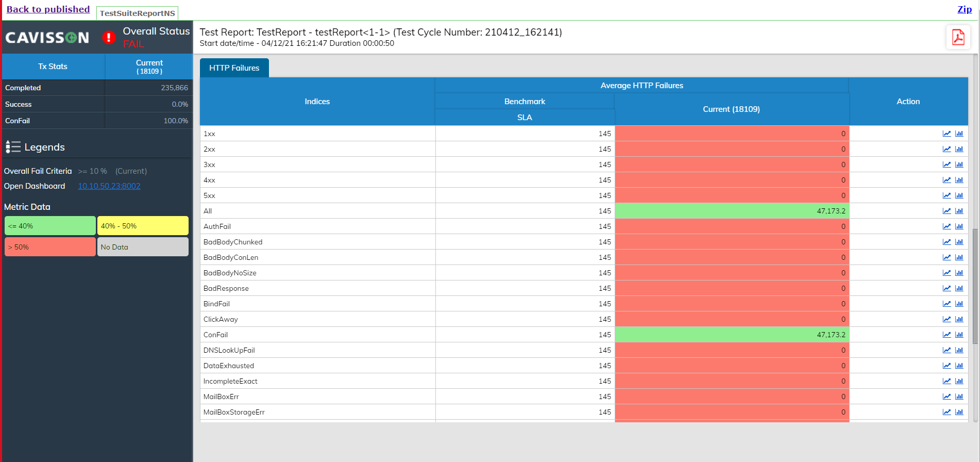Open line chart for MailBoxStorageErr row
Viewport: 980px width, 462px height.
(x=947, y=412)
